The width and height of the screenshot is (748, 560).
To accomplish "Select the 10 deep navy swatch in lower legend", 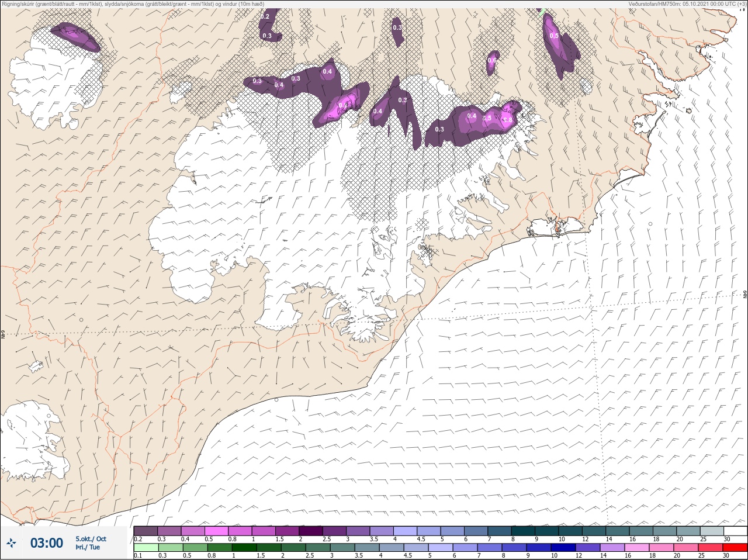I will pyautogui.click(x=563, y=548).
